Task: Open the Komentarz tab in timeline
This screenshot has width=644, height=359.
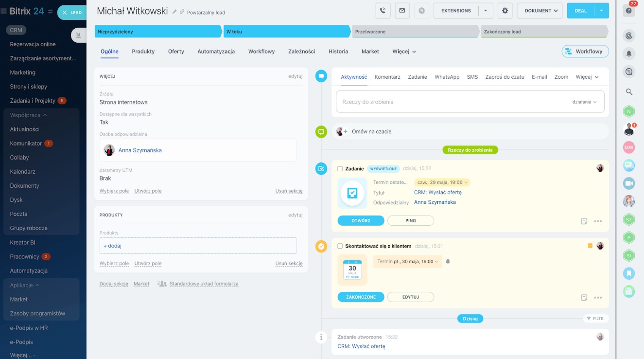Action: [387, 77]
